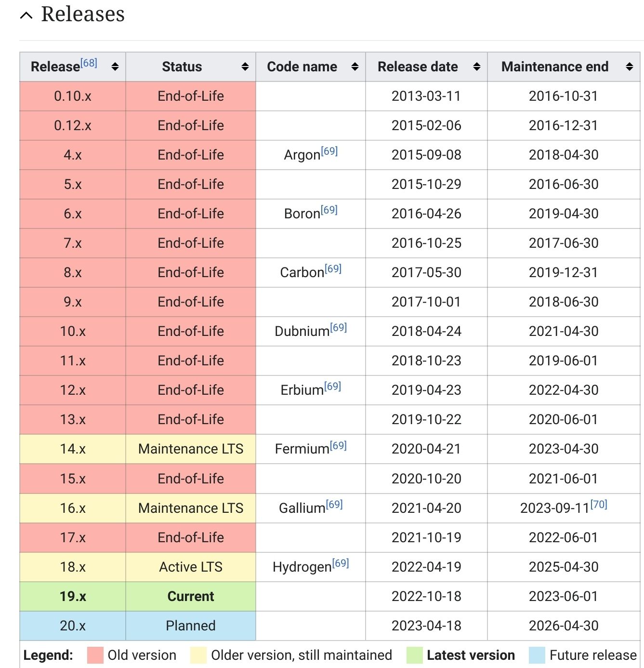Viewport: 644px width, 668px height.
Task: Click the green 'Latest version' legend swatch
Action: tap(415, 655)
